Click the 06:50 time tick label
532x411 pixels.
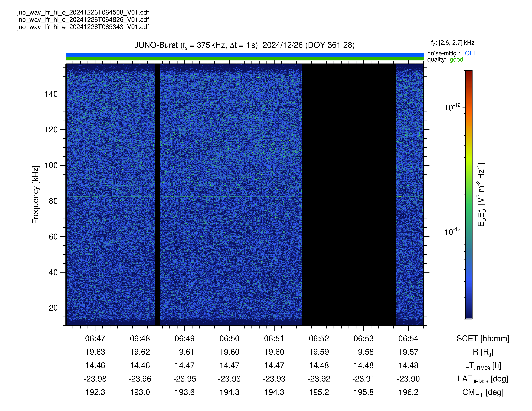point(229,338)
